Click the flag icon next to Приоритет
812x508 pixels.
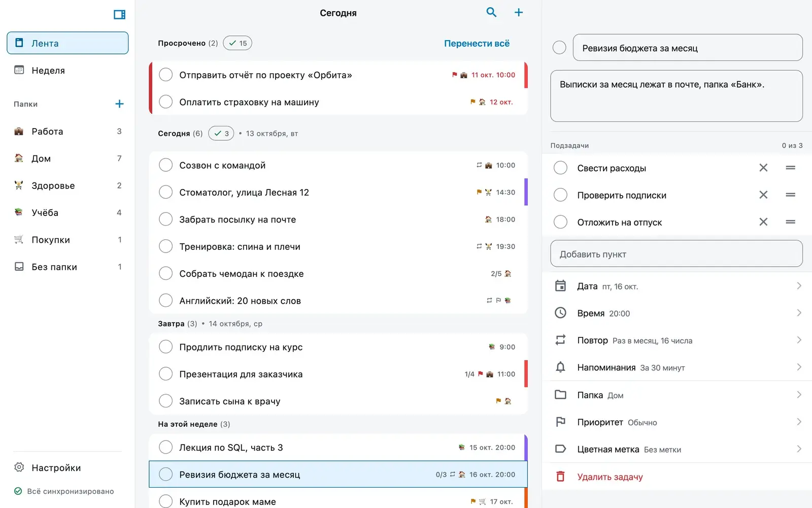560,422
